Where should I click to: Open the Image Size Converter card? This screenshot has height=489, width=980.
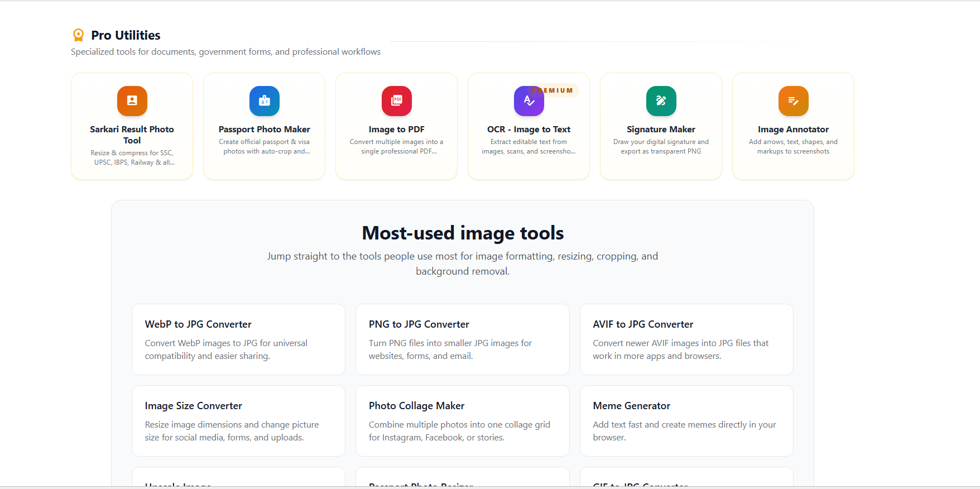[238, 421]
